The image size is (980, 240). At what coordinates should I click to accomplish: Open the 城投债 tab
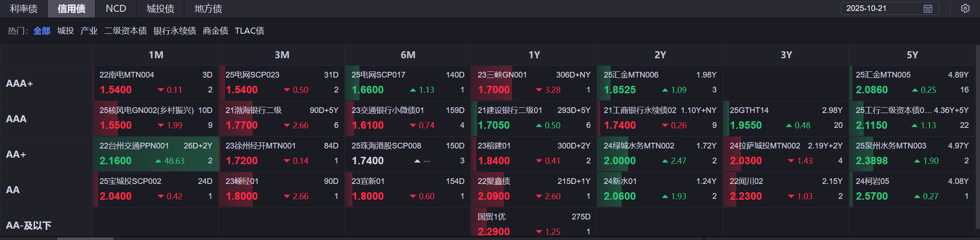tap(161, 9)
